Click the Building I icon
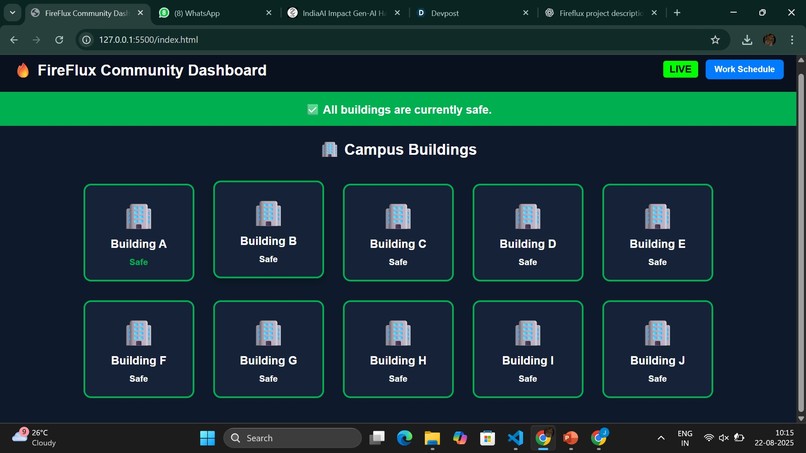This screenshot has height=453, width=806. (527, 333)
